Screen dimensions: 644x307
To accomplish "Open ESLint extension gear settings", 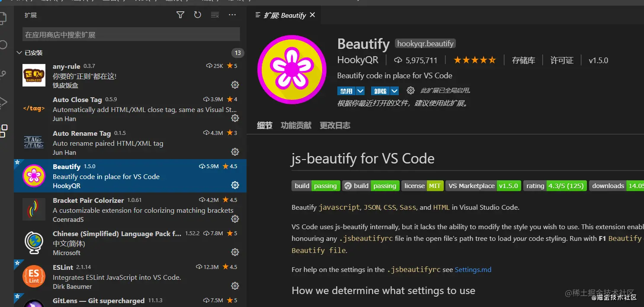I will (x=235, y=286).
